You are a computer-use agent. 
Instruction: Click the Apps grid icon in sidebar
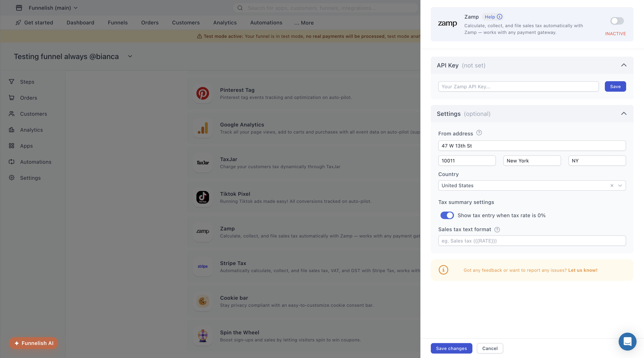pos(11,146)
